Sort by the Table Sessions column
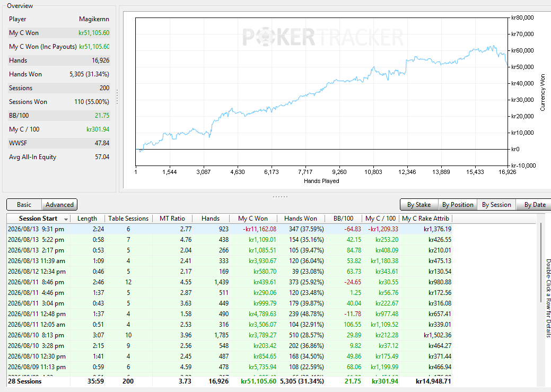This screenshot has width=551, height=392. [x=129, y=219]
